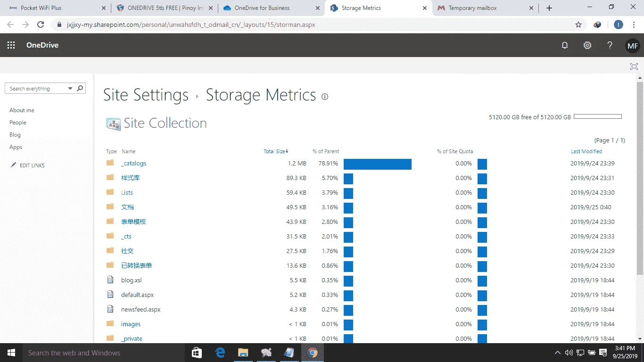This screenshot has height=362, width=644.
Task: Click the page vertical scrollbar
Action: pyautogui.click(x=640, y=179)
